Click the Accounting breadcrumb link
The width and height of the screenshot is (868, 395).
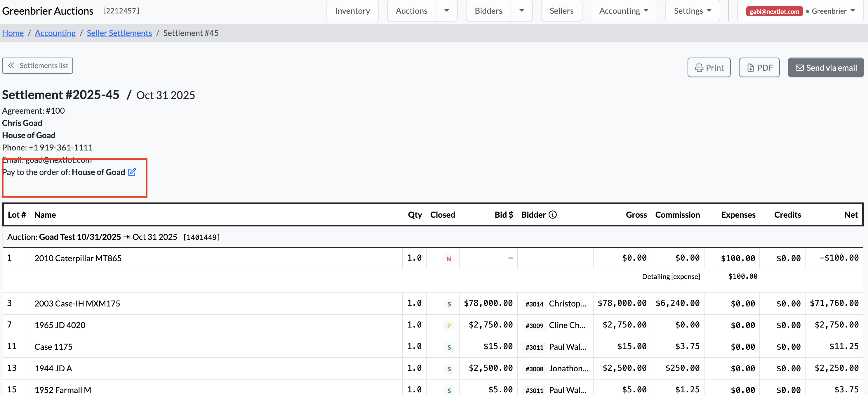tap(55, 33)
